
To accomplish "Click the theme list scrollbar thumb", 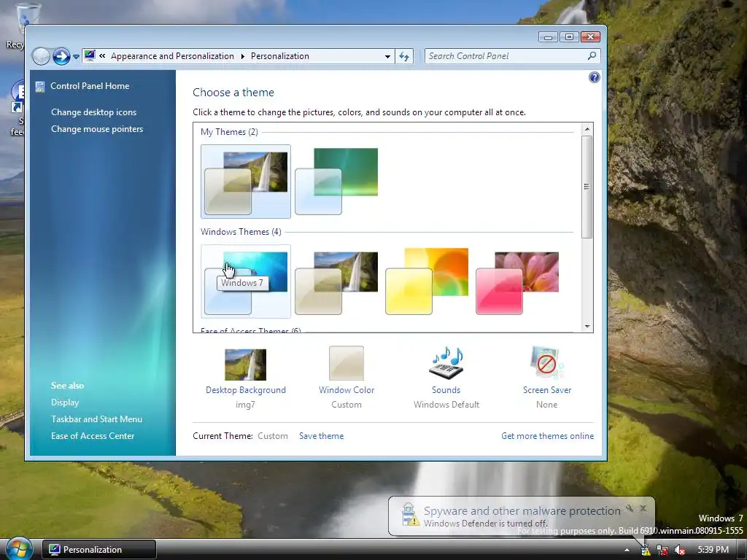I will pos(587,187).
